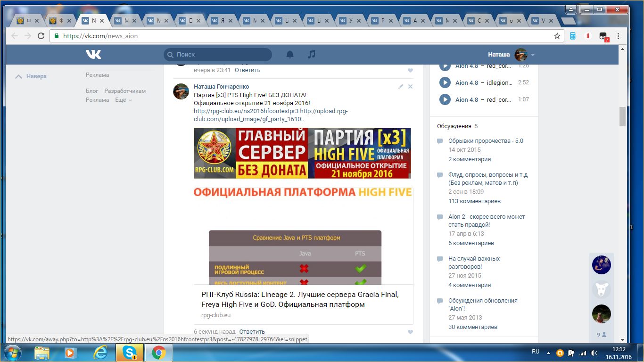
Task: Open the Chrome three-dot menu
Action: tap(618, 36)
